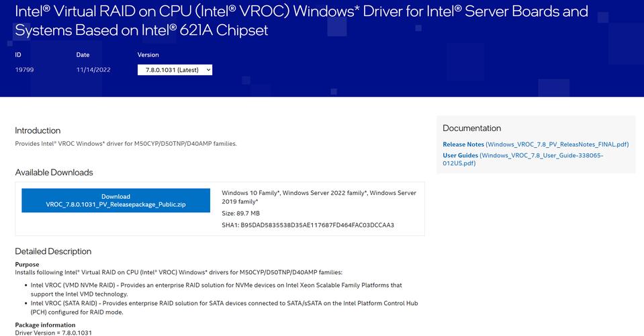The height and width of the screenshot is (336, 644).
Task: Click the ID value 19799
Action: point(24,70)
